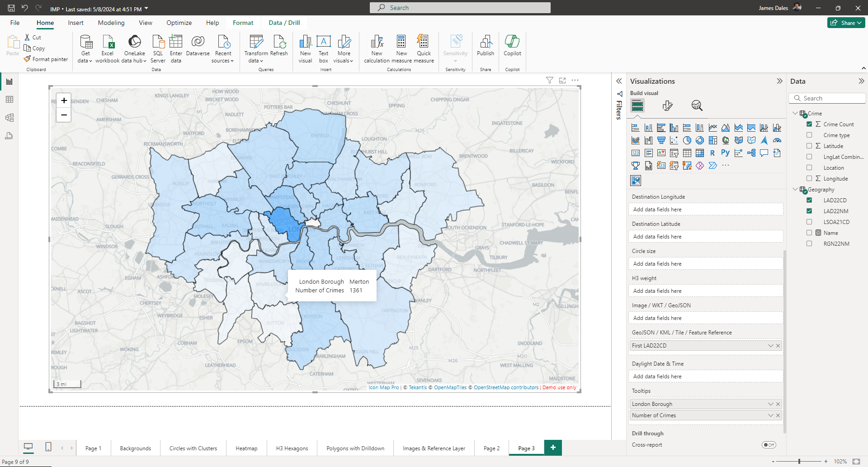Insert an R script visual
868x467 pixels.
pos(712,153)
